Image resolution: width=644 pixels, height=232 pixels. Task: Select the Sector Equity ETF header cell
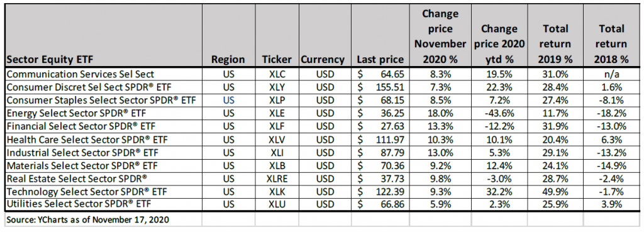(x=103, y=36)
